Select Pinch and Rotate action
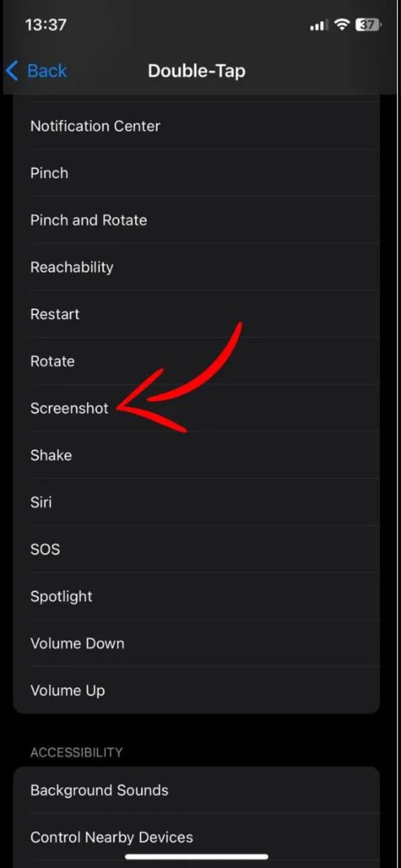The width and height of the screenshot is (401, 868). click(x=88, y=220)
